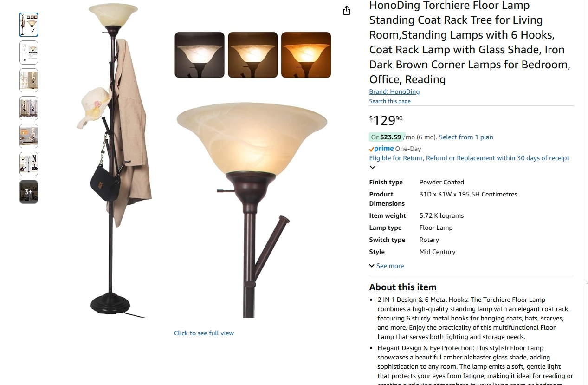Open Eligible for Return, Refund or Replacement link
The image size is (588, 385).
[469, 158]
